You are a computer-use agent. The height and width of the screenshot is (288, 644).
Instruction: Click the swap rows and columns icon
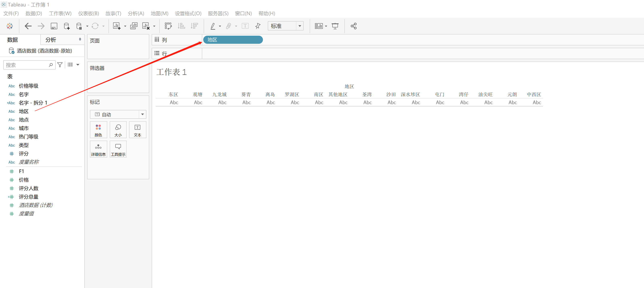168,26
